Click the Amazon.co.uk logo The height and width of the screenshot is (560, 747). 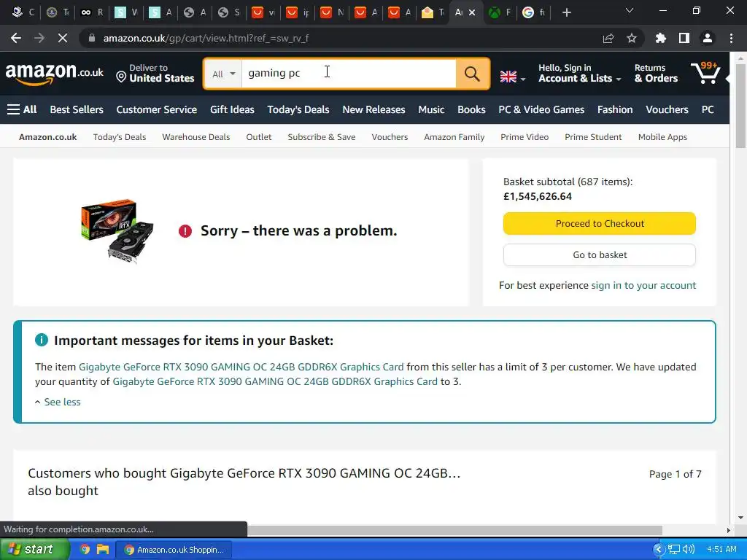coord(54,74)
